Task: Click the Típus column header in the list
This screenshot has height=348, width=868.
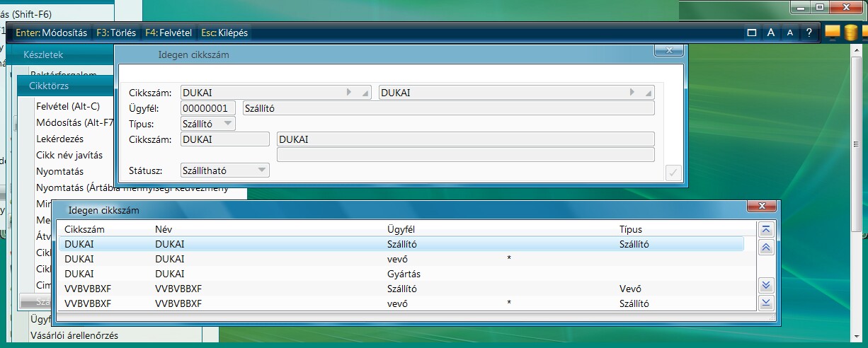Action: coord(630,229)
